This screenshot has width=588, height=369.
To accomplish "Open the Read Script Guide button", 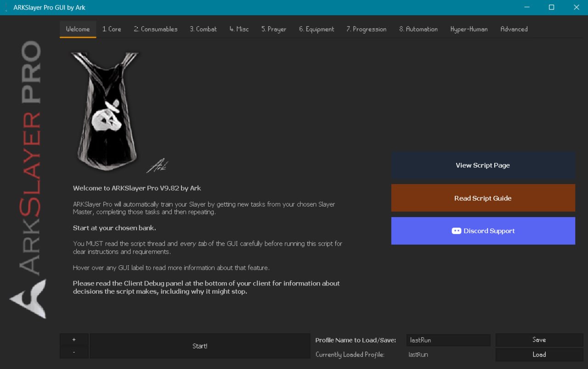I will [x=483, y=198].
